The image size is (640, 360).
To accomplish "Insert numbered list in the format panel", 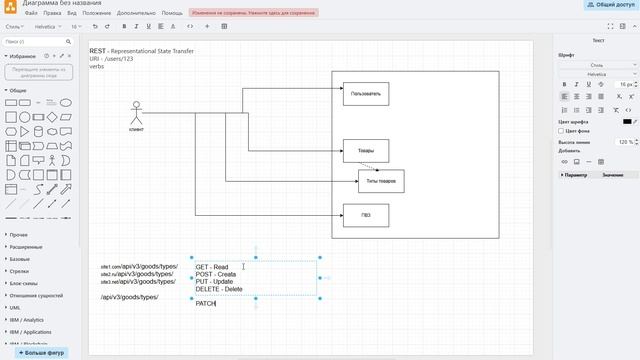I will [564, 110].
